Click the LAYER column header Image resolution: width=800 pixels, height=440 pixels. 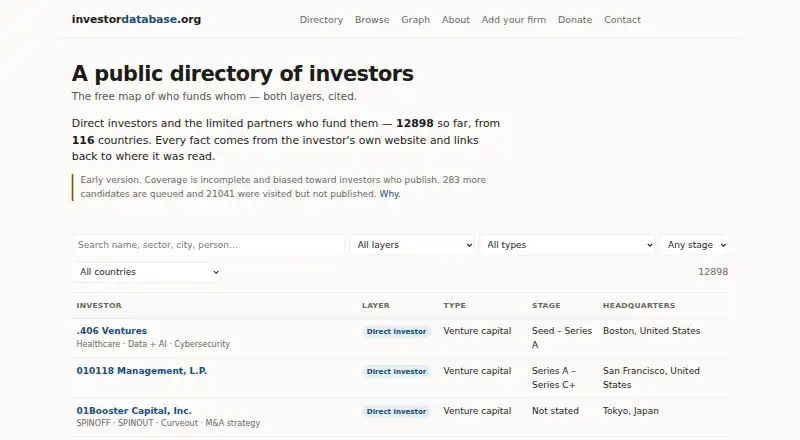(x=376, y=305)
